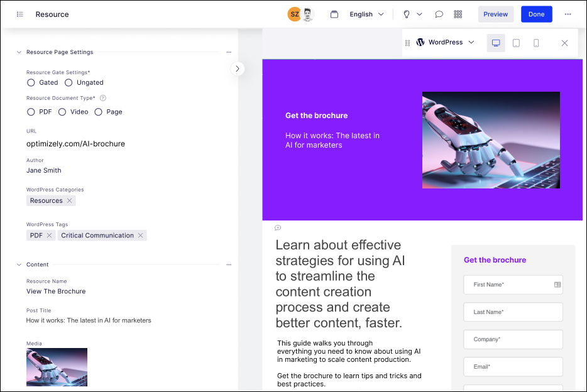Collapse the left settings panel with the chevron
The width and height of the screenshot is (587, 392).
click(x=237, y=69)
